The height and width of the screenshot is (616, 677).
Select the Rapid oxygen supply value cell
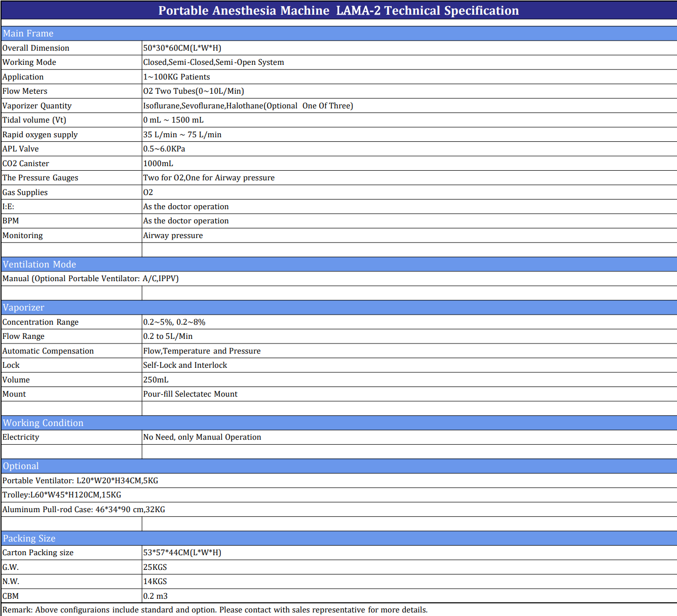tap(182, 135)
